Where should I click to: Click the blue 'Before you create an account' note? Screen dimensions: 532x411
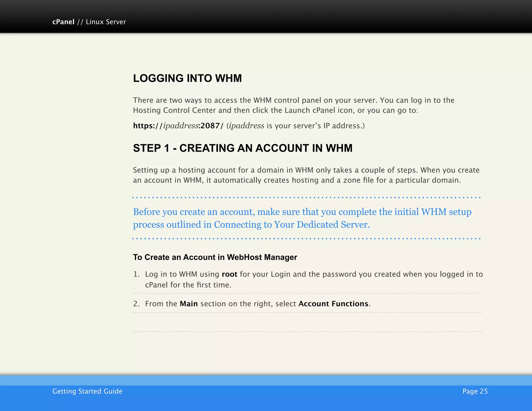302,218
